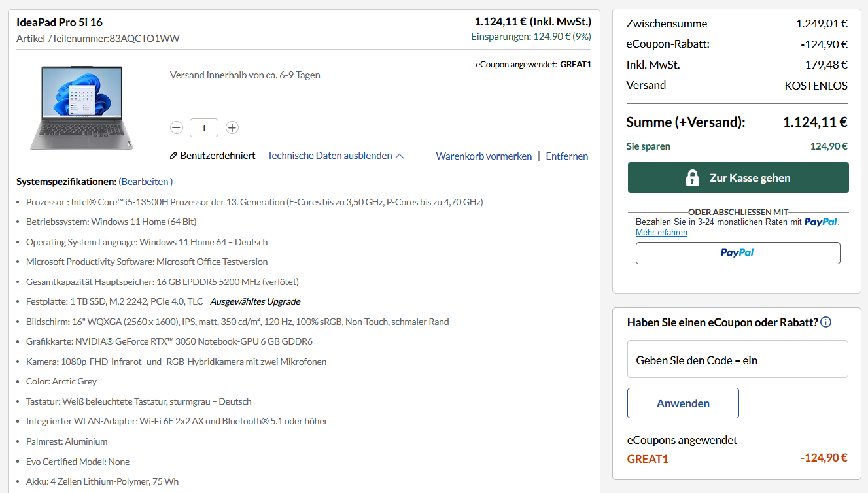The height and width of the screenshot is (493, 868).
Task: Click Anwenden to apply a coupon
Action: (x=683, y=403)
